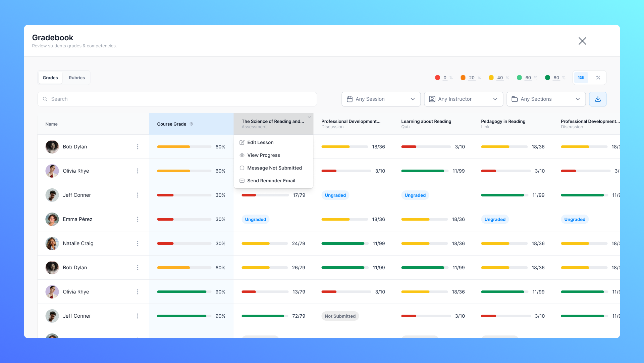
Task: Click Emma Pérez's Ungraded badge under Pedagogy in Reading
Action: (495, 219)
